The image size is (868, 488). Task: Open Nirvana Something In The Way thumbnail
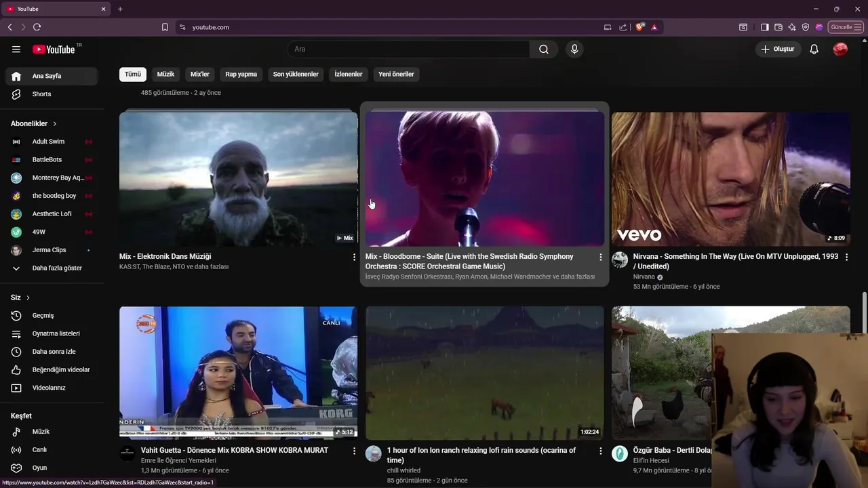tap(731, 179)
